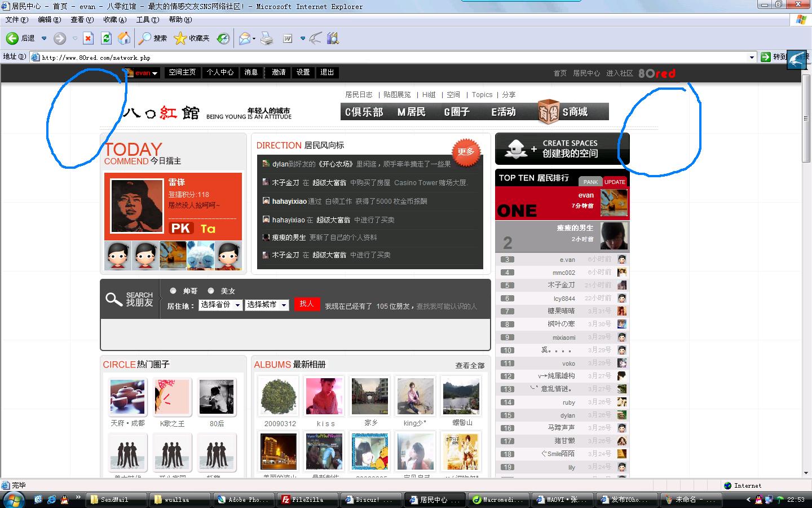
Task: Click 查看全部 albums link
Action: click(x=470, y=365)
